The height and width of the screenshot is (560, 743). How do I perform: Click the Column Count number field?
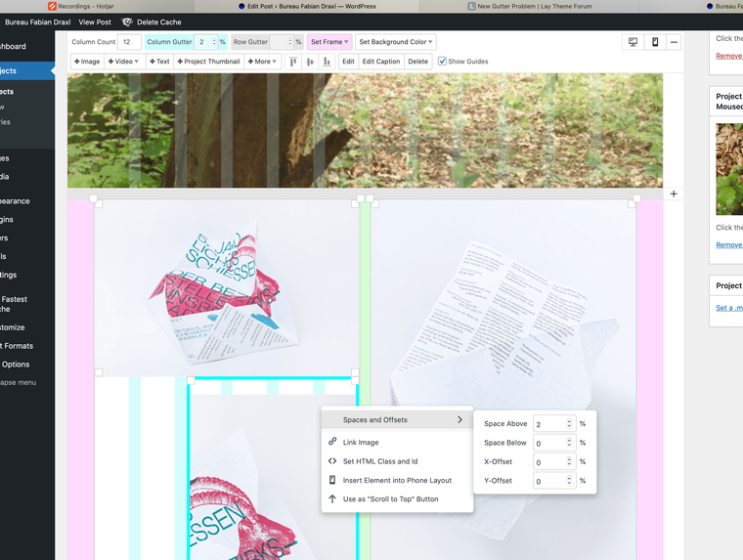(x=129, y=42)
